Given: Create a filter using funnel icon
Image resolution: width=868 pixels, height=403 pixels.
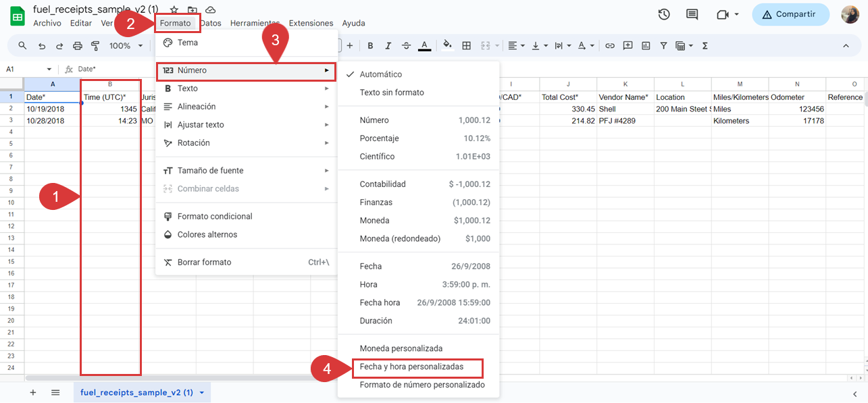Looking at the screenshot, I should (663, 46).
